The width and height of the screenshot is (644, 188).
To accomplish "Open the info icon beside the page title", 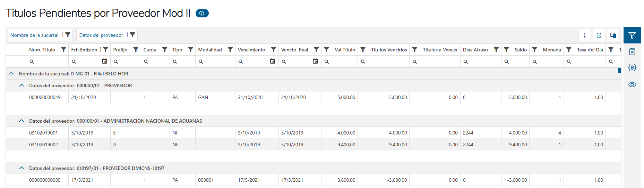I will pyautogui.click(x=202, y=13).
